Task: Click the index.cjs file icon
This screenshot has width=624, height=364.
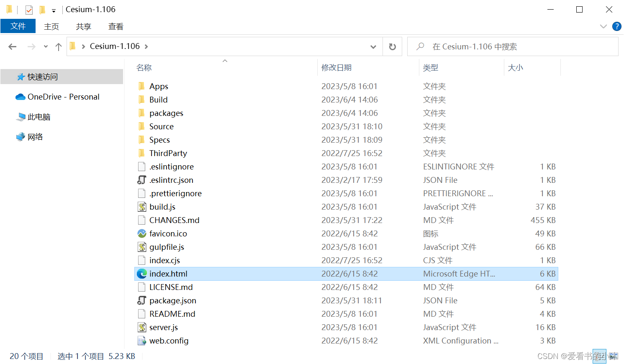Action: (x=142, y=260)
